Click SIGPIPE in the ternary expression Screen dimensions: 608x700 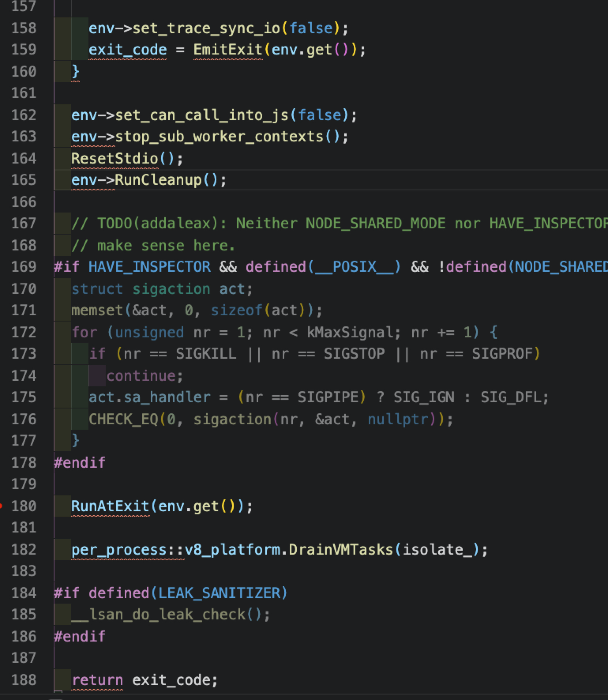(x=328, y=397)
